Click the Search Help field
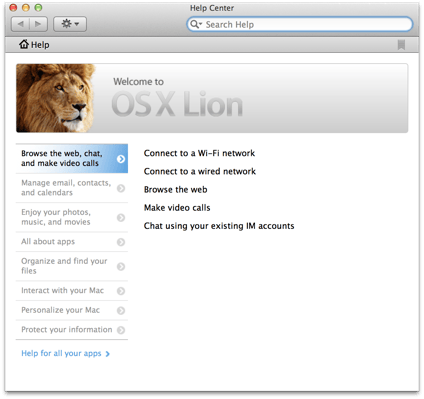Screen dimensions: 424x399 tap(300, 24)
